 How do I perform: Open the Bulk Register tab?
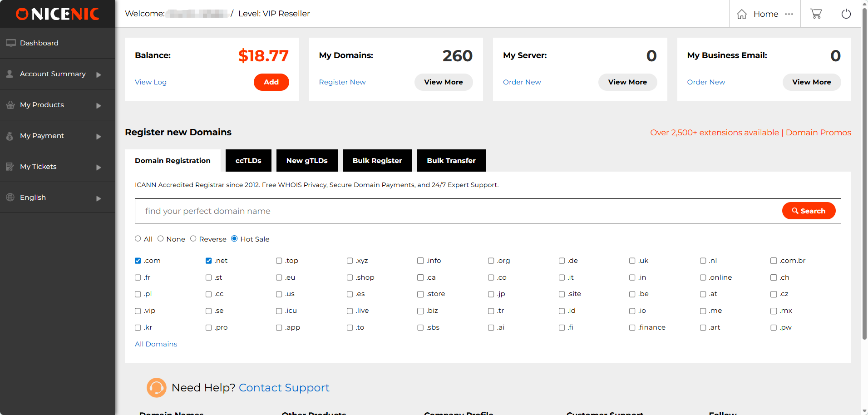click(x=377, y=161)
